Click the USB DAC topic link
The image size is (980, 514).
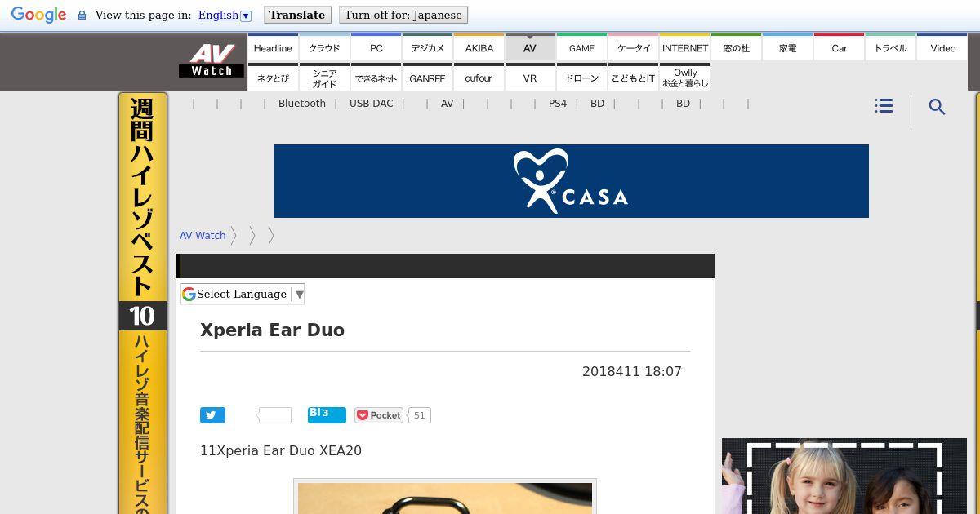(x=372, y=104)
